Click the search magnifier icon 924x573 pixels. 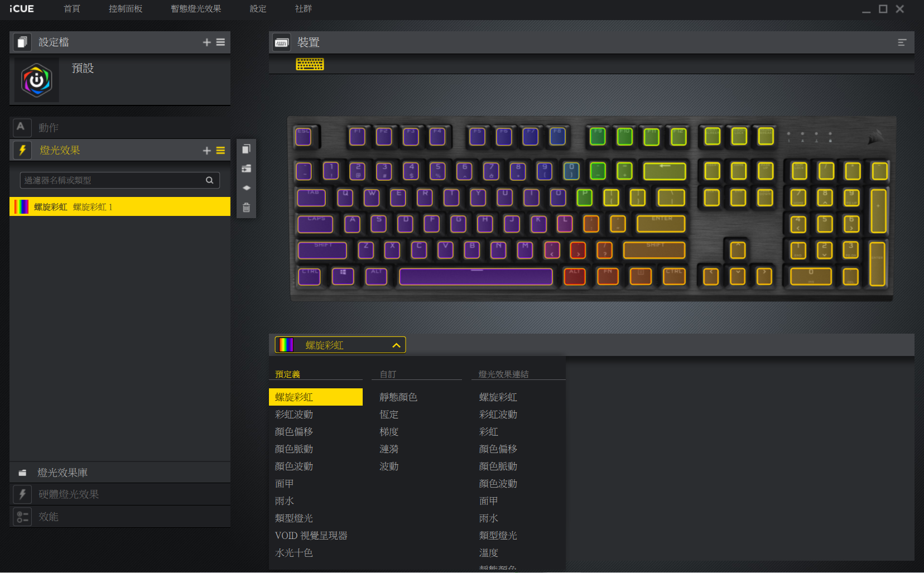pos(210,180)
